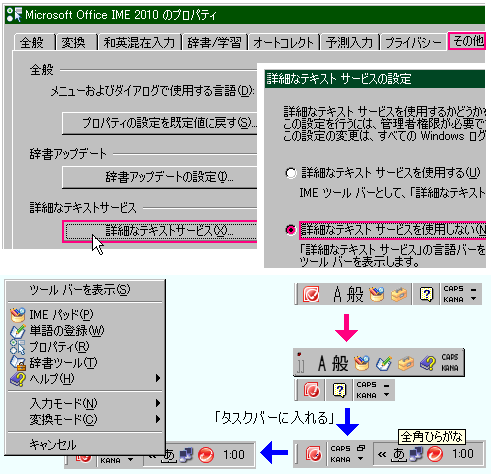
Task: Click 辞書アップデートの設定 button
Action: pos(160,177)
